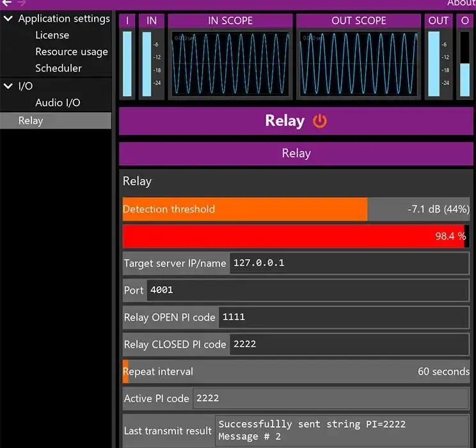
Task: Click the OUT SCOPE header
Action: 358,20
